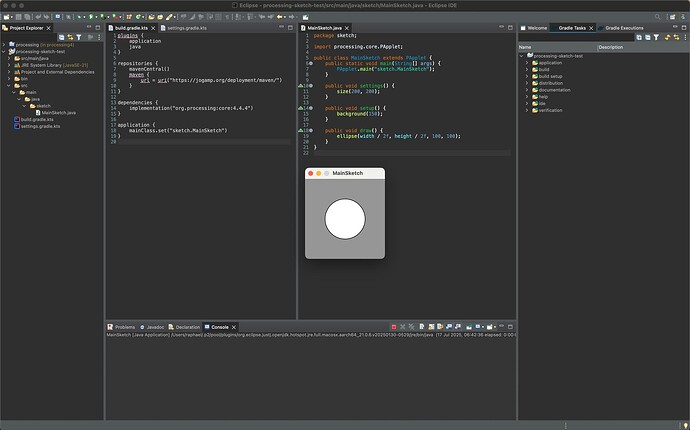Viewport: 690px width, 430px height.
Task: Open the Javadoc tab
Action: [155, 327]
